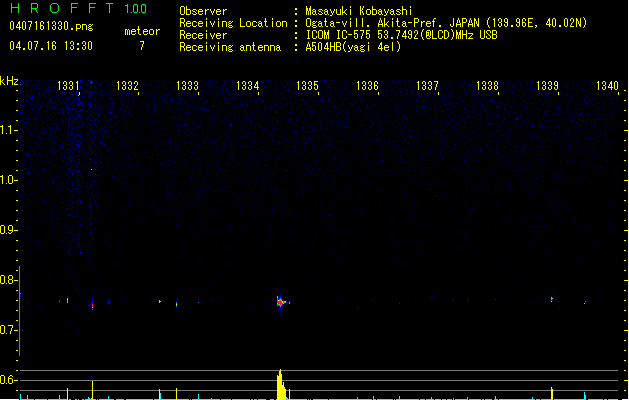Click the 1335 time axis label

pyautogui.click(x=307, y=86)
